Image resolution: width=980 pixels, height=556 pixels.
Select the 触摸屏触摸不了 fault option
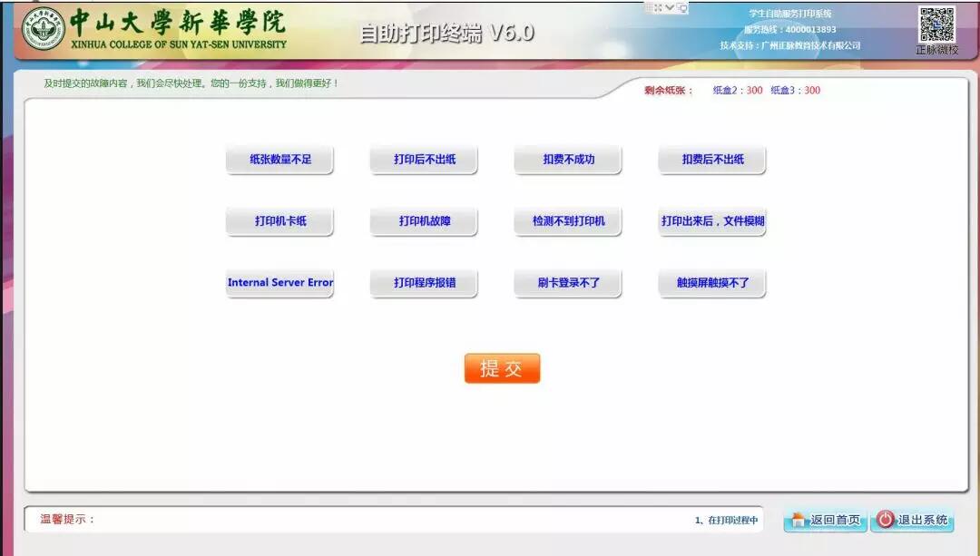(x=712, y=283)
